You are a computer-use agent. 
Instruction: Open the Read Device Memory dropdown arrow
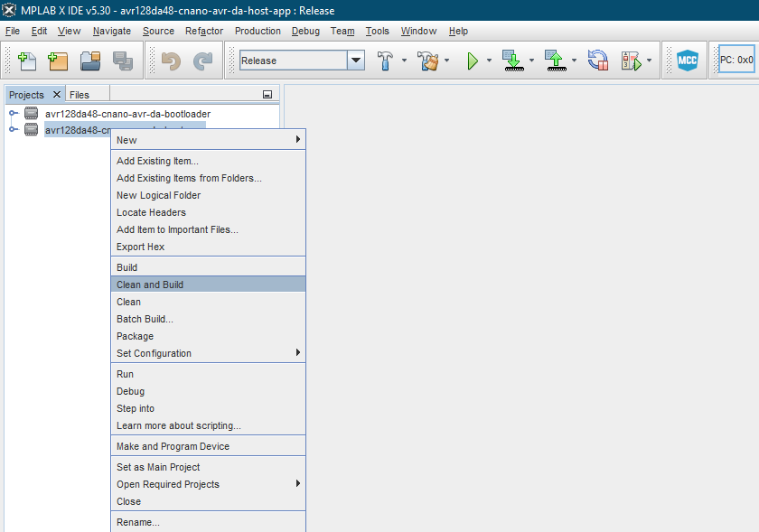(x=574, y=61)
